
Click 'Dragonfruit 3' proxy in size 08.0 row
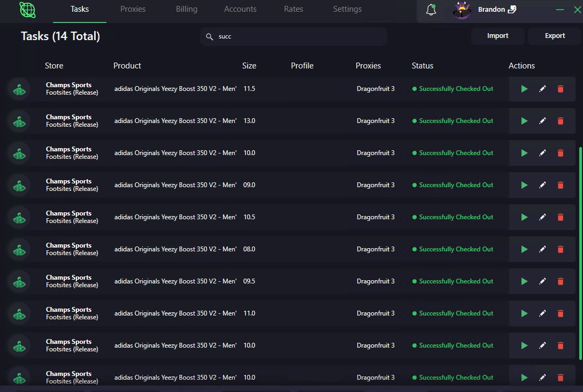pyautogui.click(x=375, y=249)
